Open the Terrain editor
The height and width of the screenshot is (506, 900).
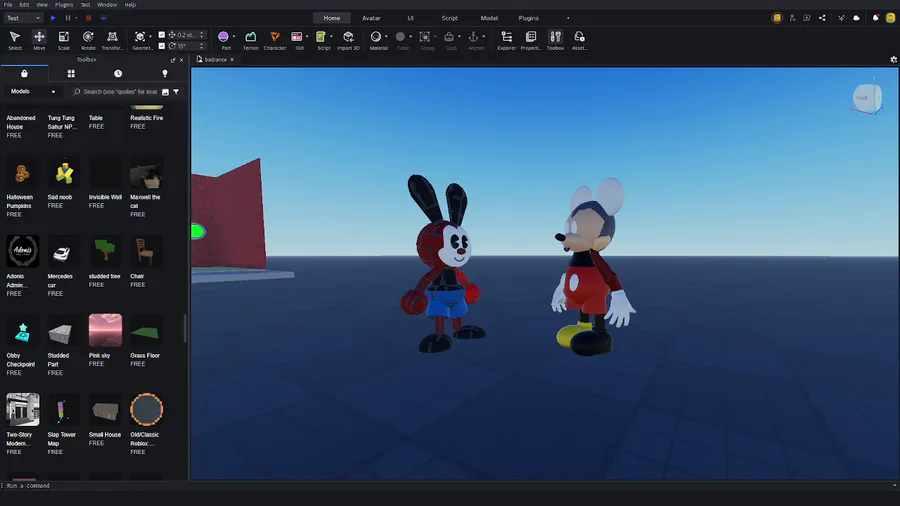pos(251,40)
